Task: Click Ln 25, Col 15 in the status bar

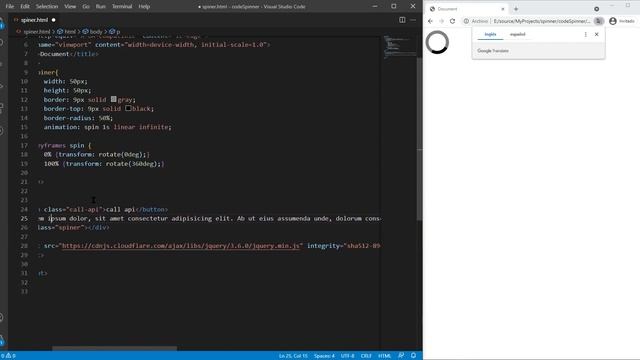Action: (x=293, y=356)
